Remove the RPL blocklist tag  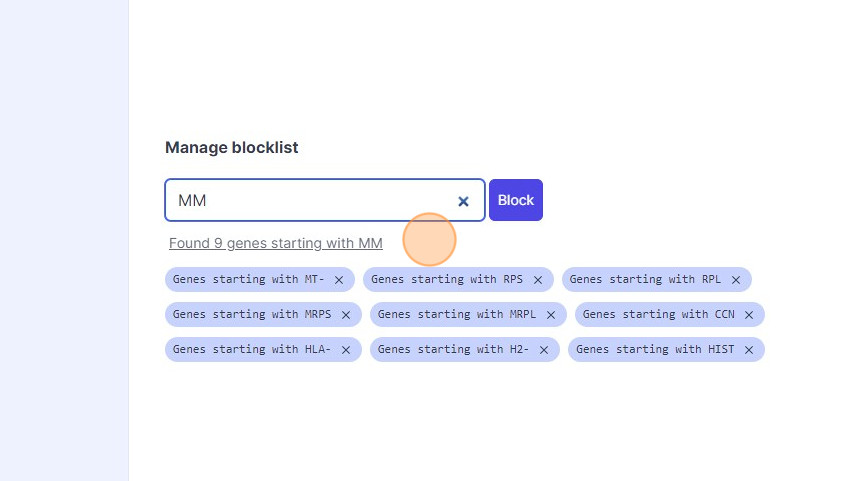click(x=736, y=280)
